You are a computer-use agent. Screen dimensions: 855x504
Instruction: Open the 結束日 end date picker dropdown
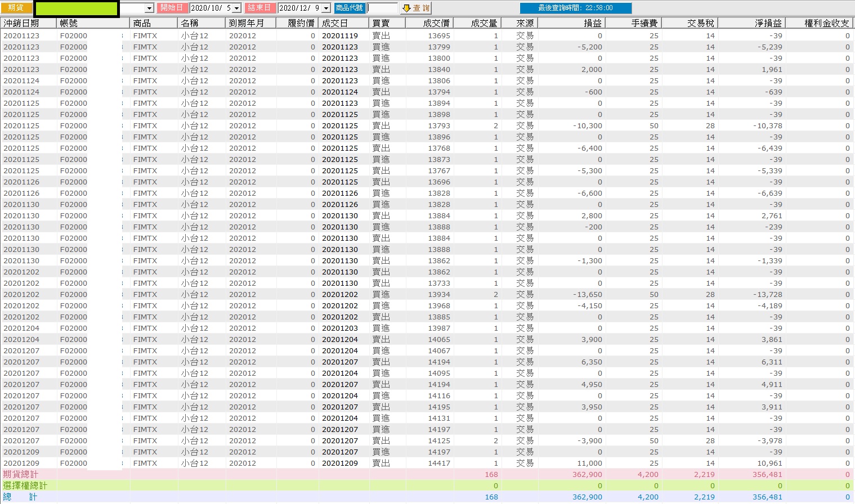coord(326,8)
